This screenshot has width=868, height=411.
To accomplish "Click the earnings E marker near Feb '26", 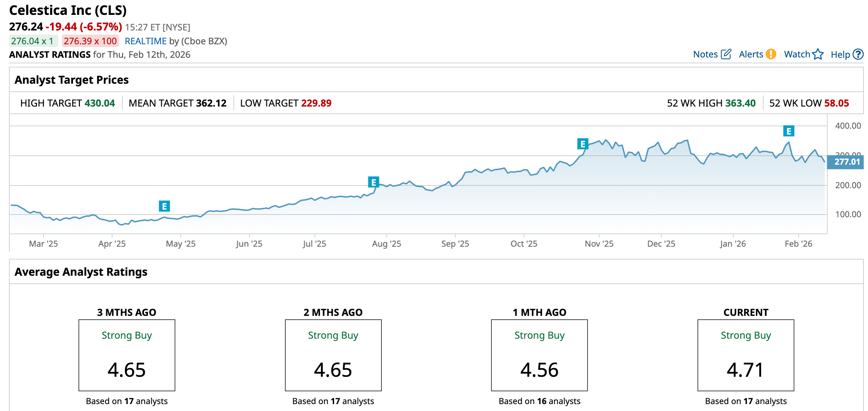I will (x=788, y=131).
